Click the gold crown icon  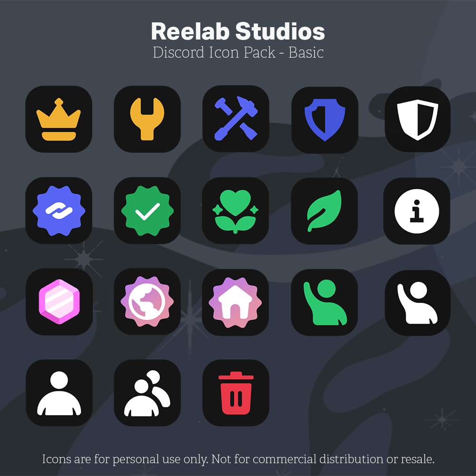click(59, 119)
